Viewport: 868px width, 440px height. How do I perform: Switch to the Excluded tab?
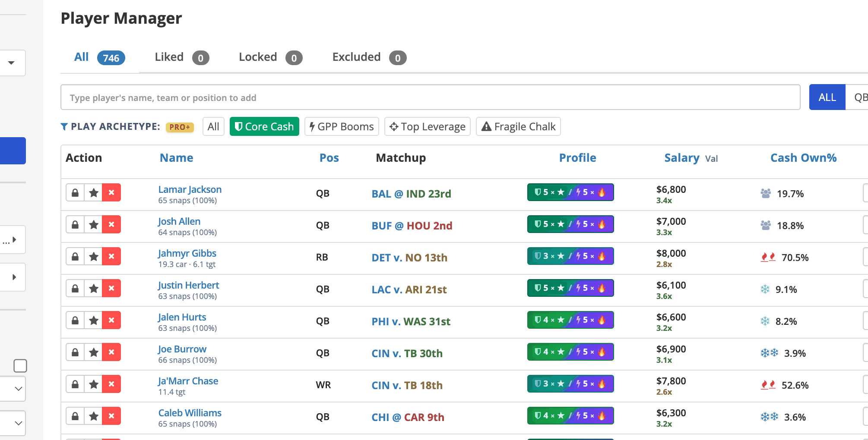pos(369,57)
